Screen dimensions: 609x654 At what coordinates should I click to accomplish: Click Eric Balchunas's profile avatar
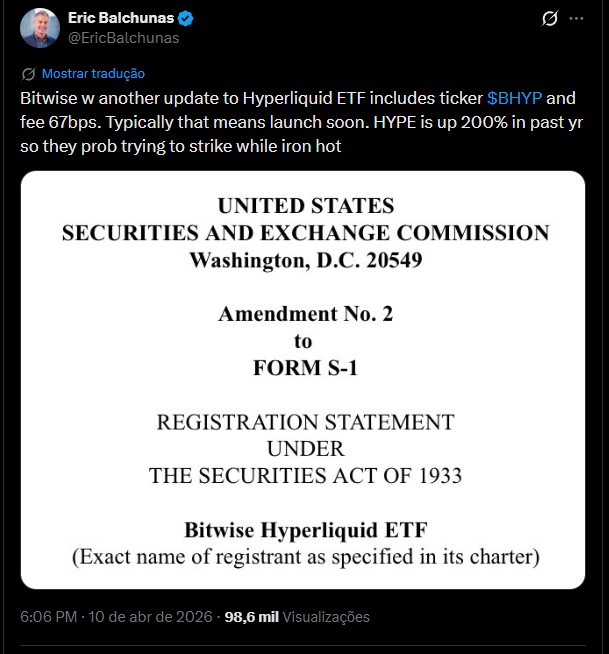point(42,27)
